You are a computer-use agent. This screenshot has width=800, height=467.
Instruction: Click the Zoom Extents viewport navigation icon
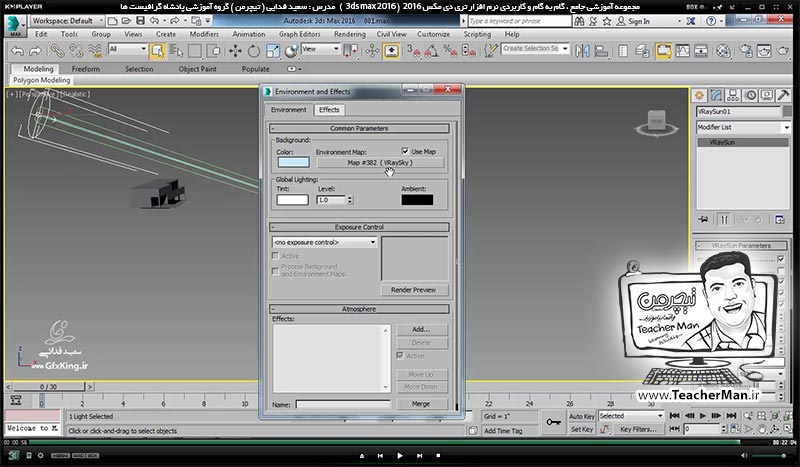774,416
